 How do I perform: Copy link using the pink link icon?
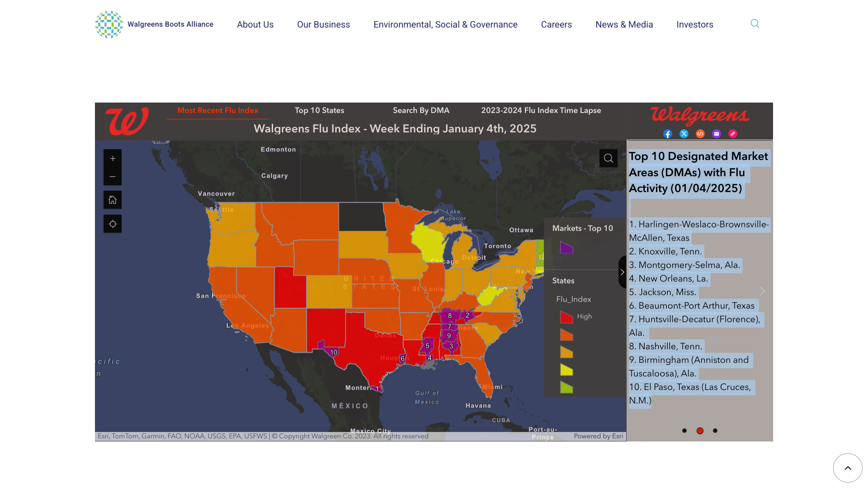click(x=733, y=134)
